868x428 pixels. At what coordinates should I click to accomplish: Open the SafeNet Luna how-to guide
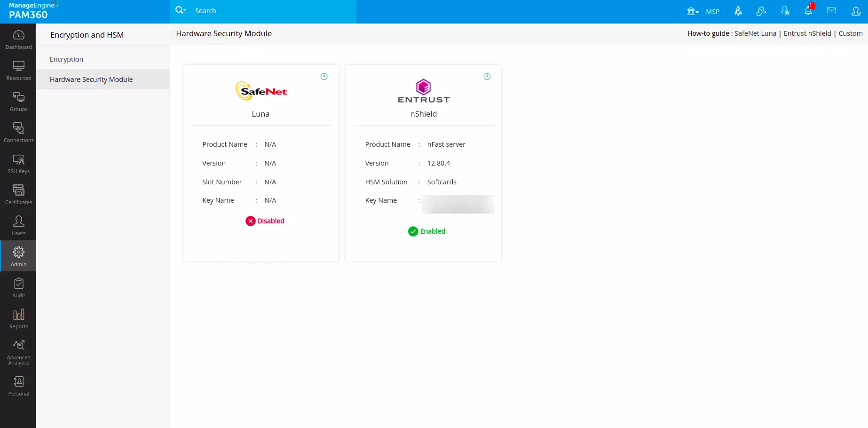[x=755, y=33]
